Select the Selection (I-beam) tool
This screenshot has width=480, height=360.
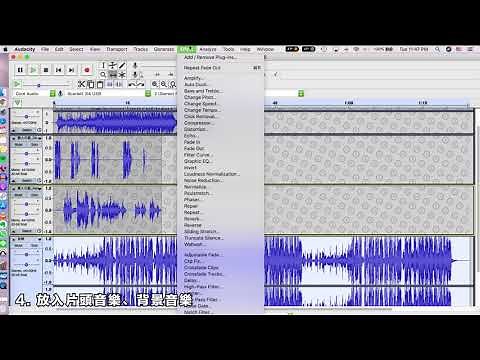103,65
